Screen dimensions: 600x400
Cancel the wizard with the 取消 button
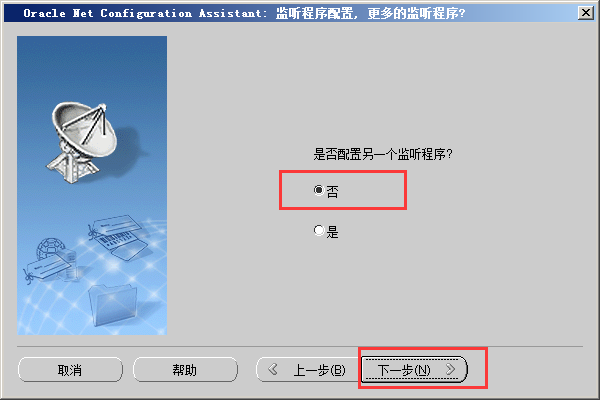click(x=70, y=370)
